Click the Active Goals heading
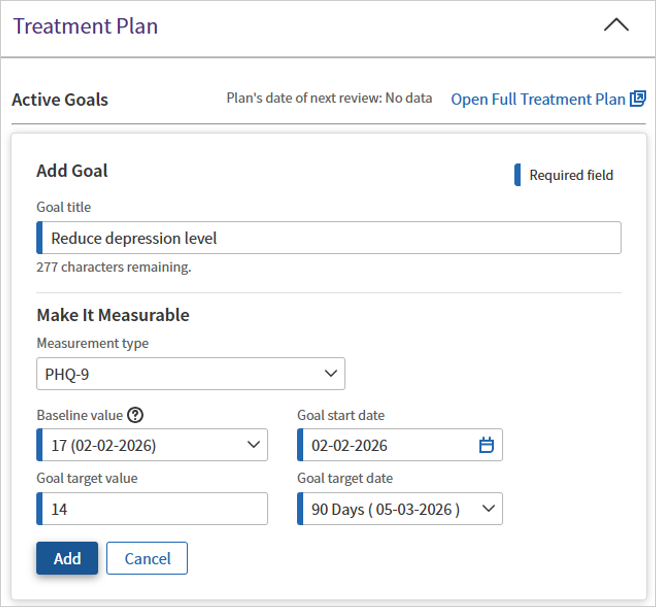The height and width of the screenshot is (607, 656). tap(60, 100)
